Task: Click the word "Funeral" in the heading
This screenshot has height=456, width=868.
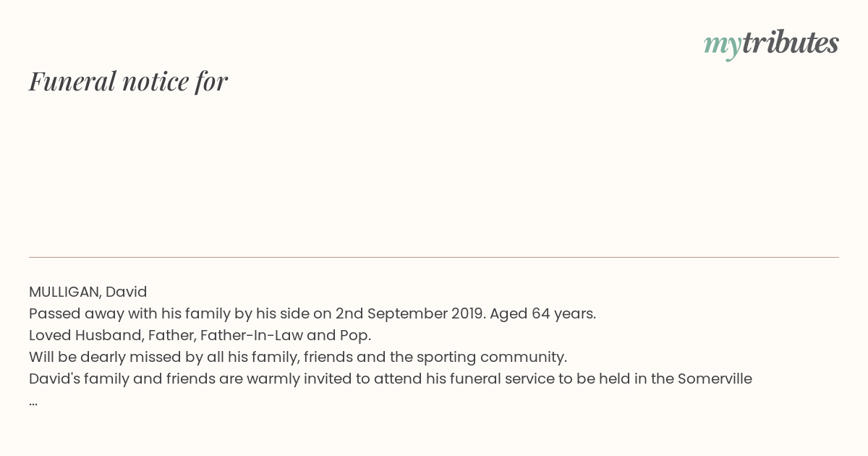Action: click(72, 81)
